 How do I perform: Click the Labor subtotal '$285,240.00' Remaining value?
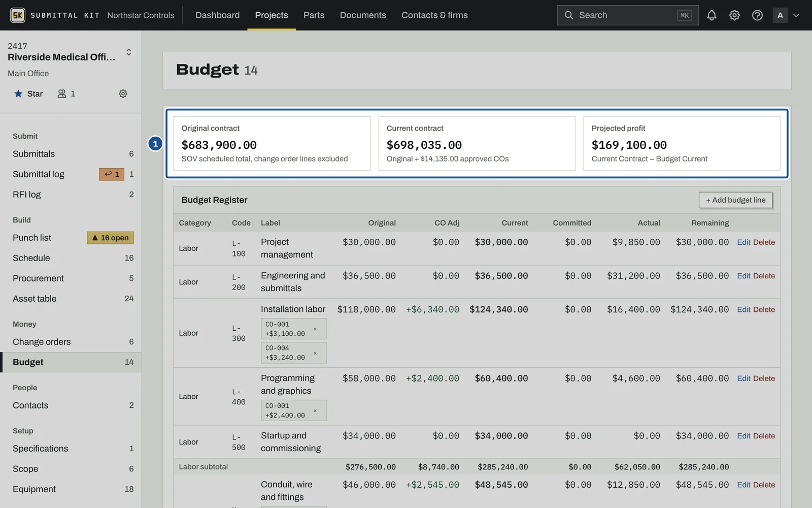[x=703, y=467]
